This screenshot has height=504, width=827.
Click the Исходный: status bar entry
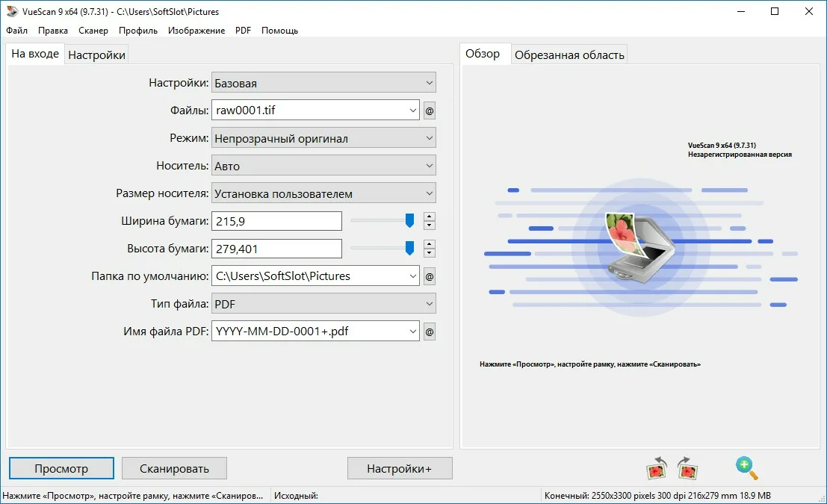[x=296, y=496]
